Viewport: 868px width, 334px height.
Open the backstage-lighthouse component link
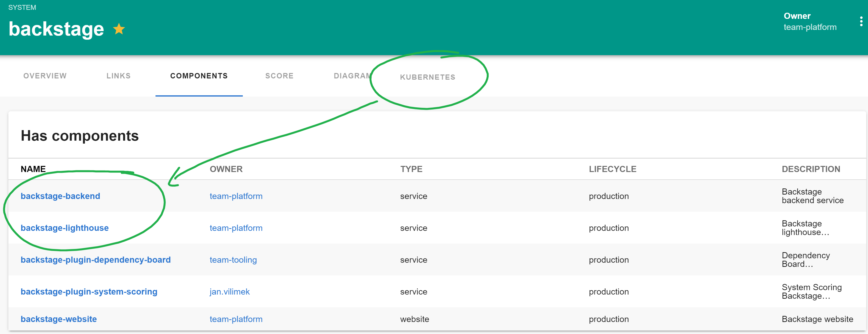64,228
